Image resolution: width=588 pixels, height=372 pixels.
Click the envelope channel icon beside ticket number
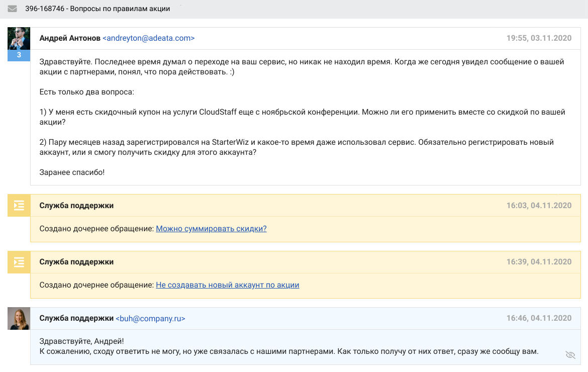(12, 9)
